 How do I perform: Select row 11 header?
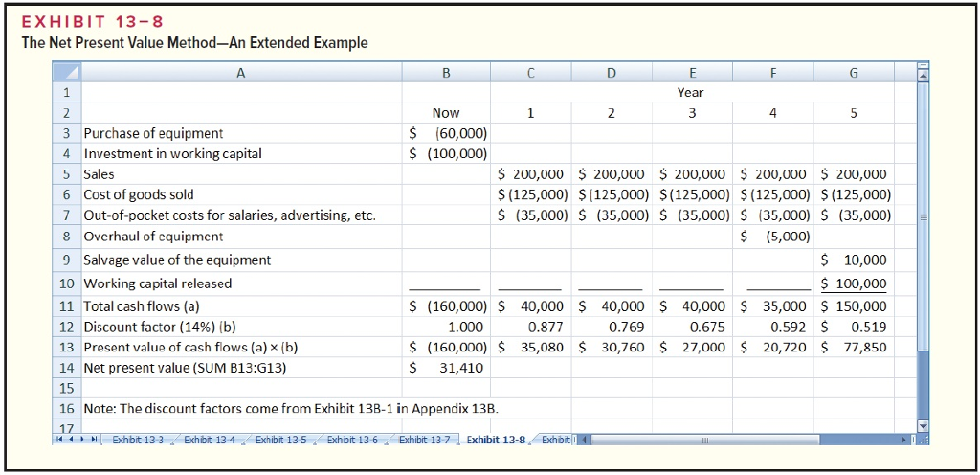tap(66, 306)
